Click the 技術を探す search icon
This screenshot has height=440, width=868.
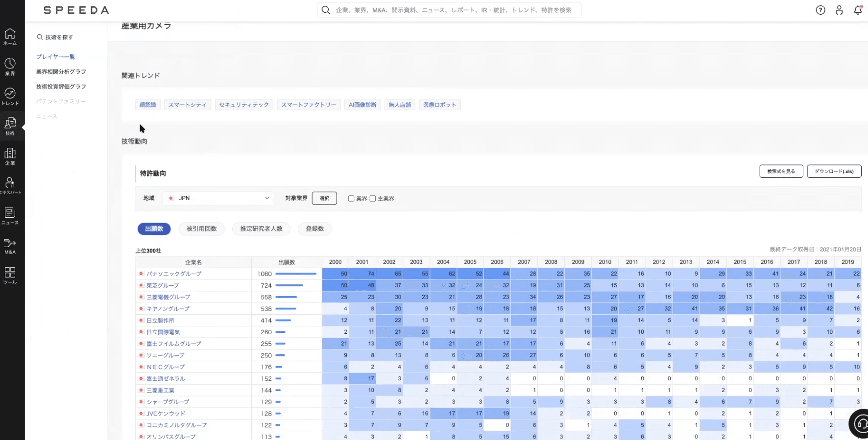40,37
